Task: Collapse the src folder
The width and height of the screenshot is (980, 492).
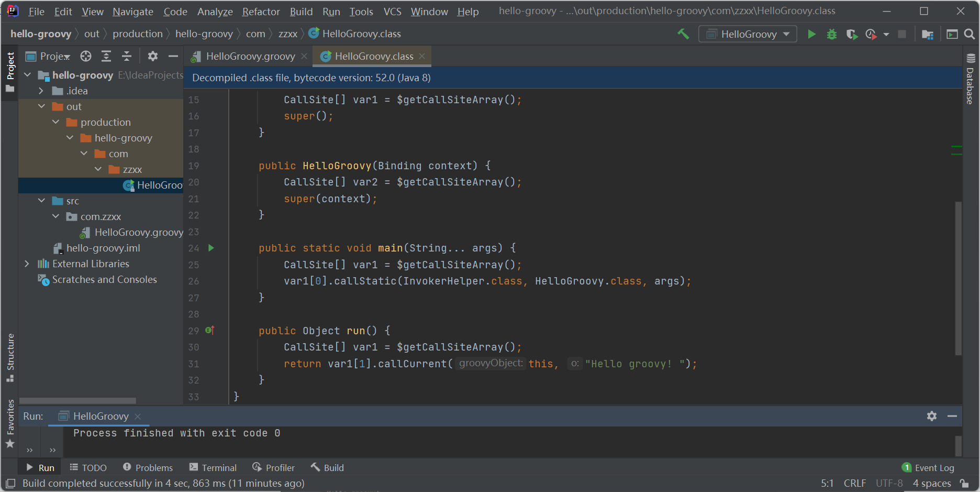Action: coord(41,201)
